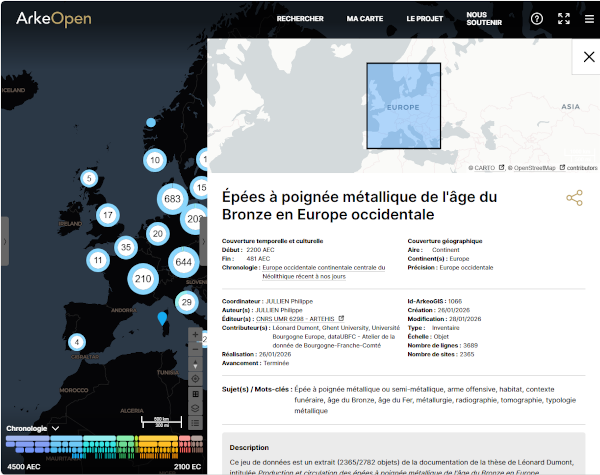600x475 pixels.
Task: Reset map north with compass button
Action: (195, 364)
